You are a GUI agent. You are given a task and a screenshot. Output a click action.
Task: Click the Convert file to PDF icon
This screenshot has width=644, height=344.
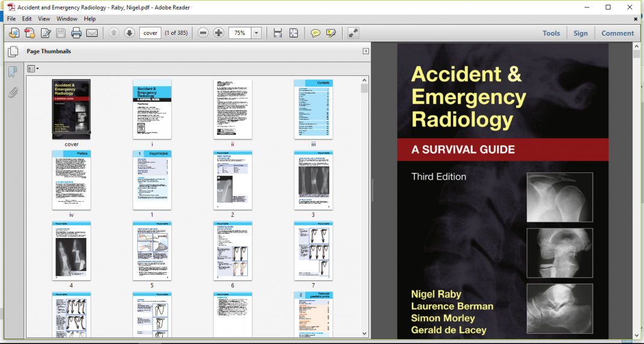pyautogui.click(x=30, y=33)
